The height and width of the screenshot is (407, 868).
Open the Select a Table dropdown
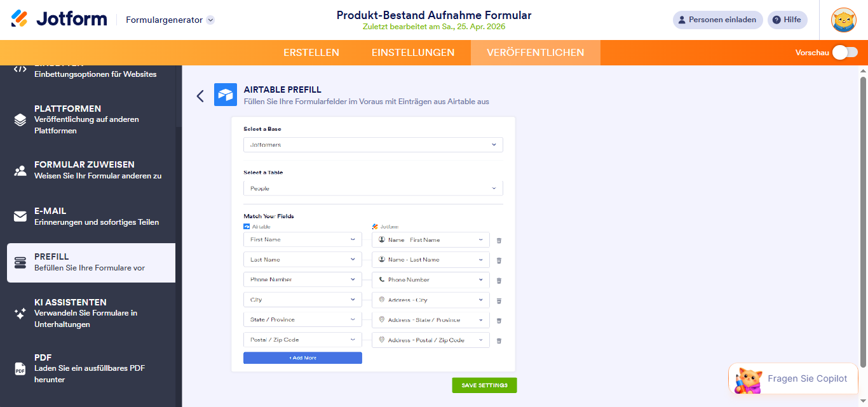373,189
